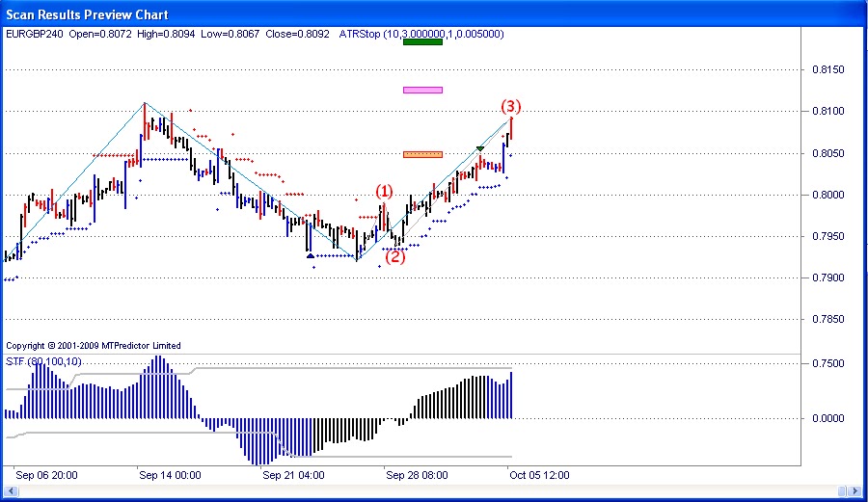Image resolution: width=868 pixels, height=502 pixels.
Task: Click the 0.7900 price axis label
Action: pyautogui.click(x=828, y=277)
